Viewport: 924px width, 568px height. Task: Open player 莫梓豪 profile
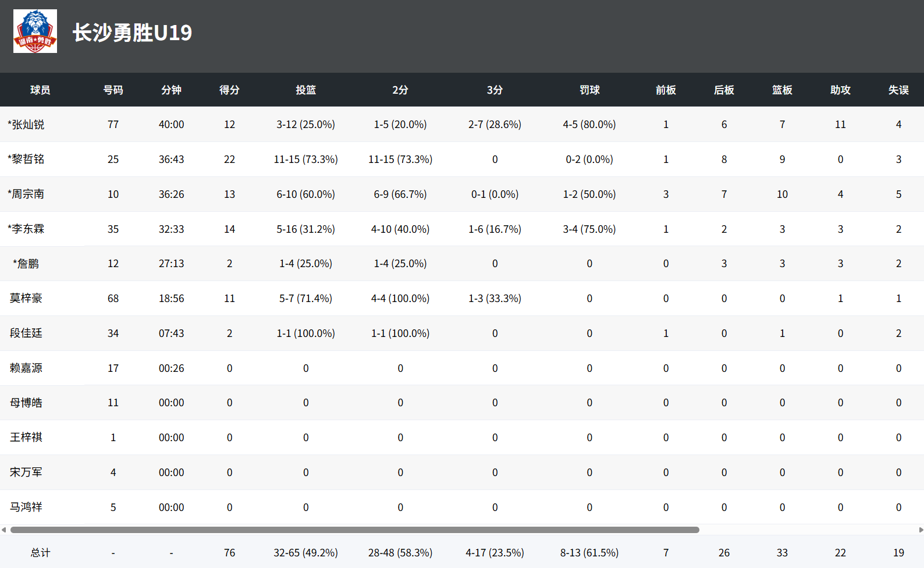[x=26, y=298]
